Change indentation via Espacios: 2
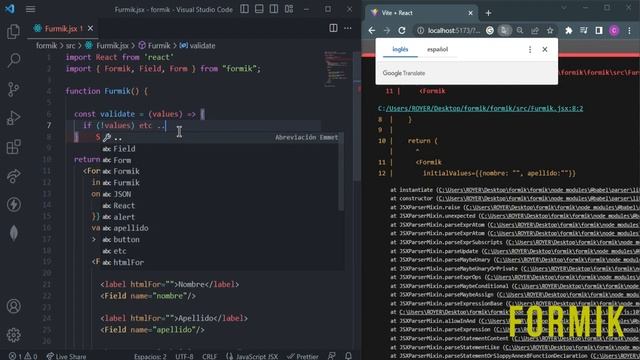 point(150,356)
